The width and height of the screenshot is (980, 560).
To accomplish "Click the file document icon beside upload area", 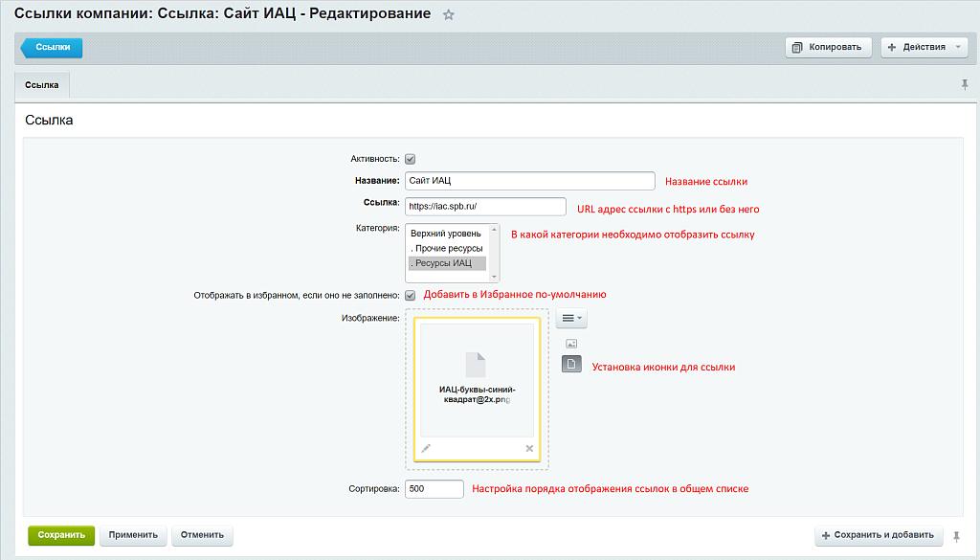I will point(571,364).
